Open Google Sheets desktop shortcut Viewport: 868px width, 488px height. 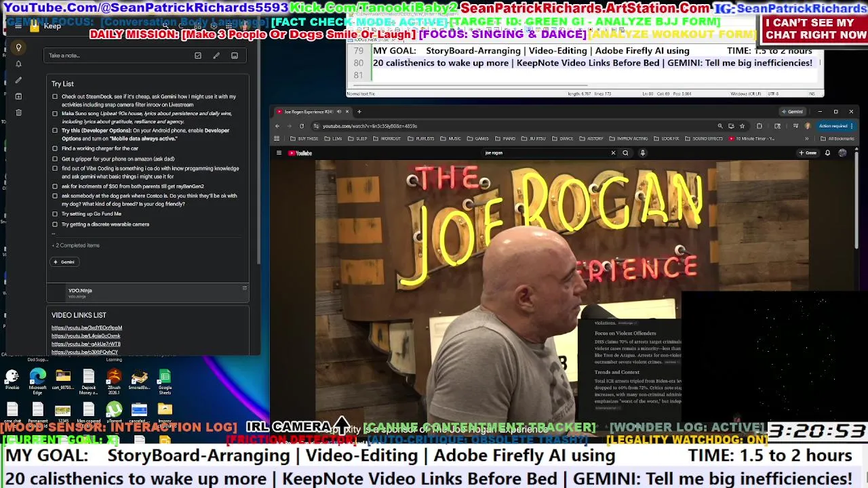coord(165,382)
